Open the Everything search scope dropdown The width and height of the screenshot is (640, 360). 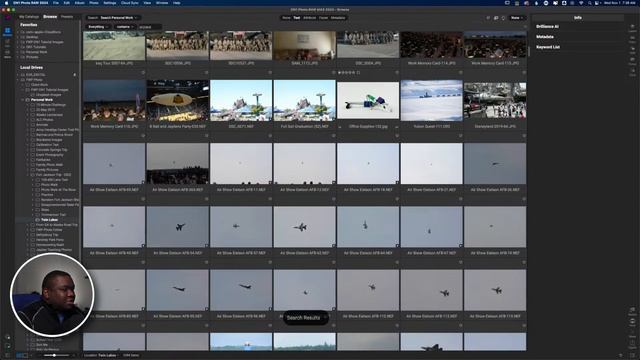click(98, 27)
